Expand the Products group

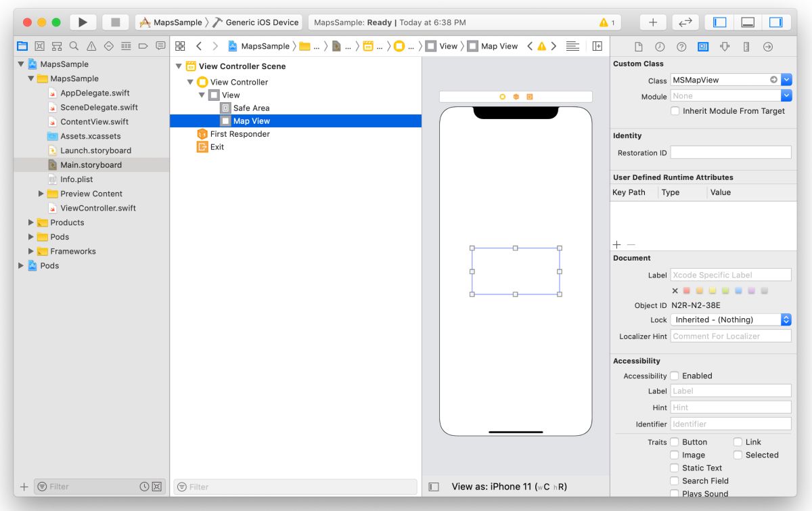pos(31,222)
